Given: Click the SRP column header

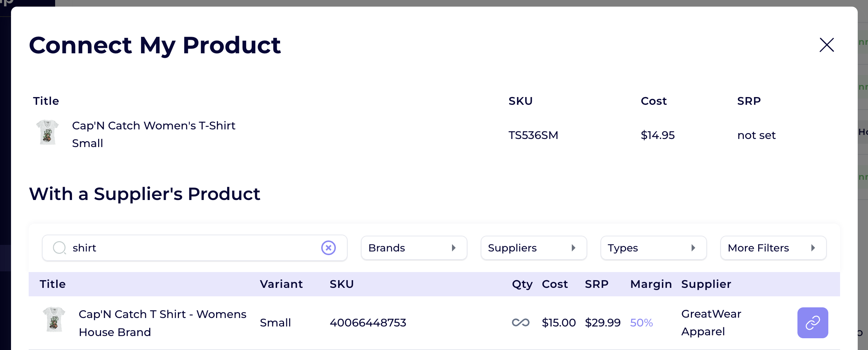Looking at the screenshot, I should 596,284.
